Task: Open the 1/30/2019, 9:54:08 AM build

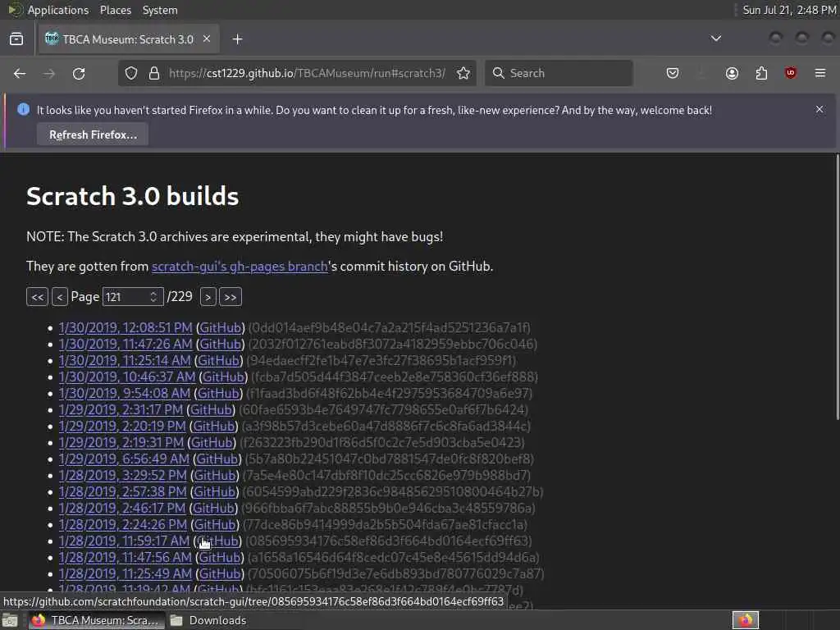Action: [125, 393]
